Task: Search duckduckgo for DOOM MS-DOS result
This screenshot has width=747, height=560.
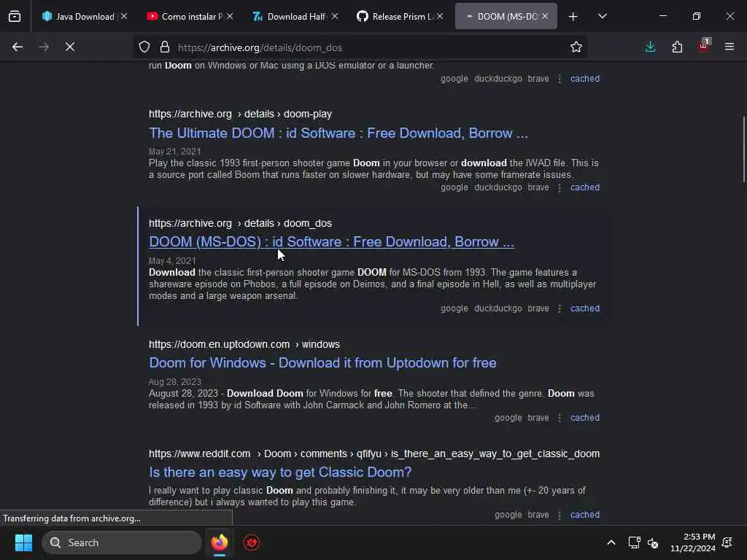Action: 498,308
